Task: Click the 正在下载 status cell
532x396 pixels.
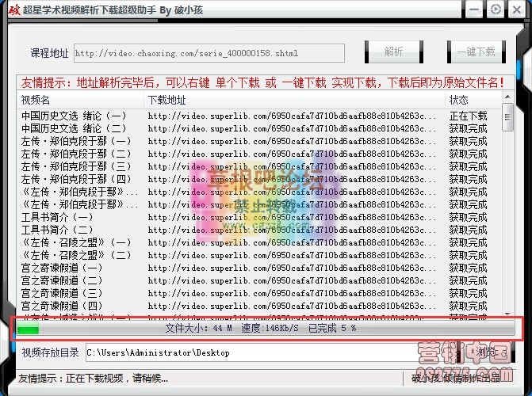Action: (469, 116)
